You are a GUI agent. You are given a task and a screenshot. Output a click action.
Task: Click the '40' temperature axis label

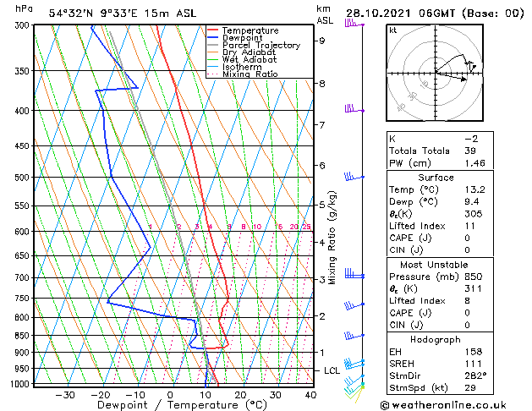[x=310, y=395]
